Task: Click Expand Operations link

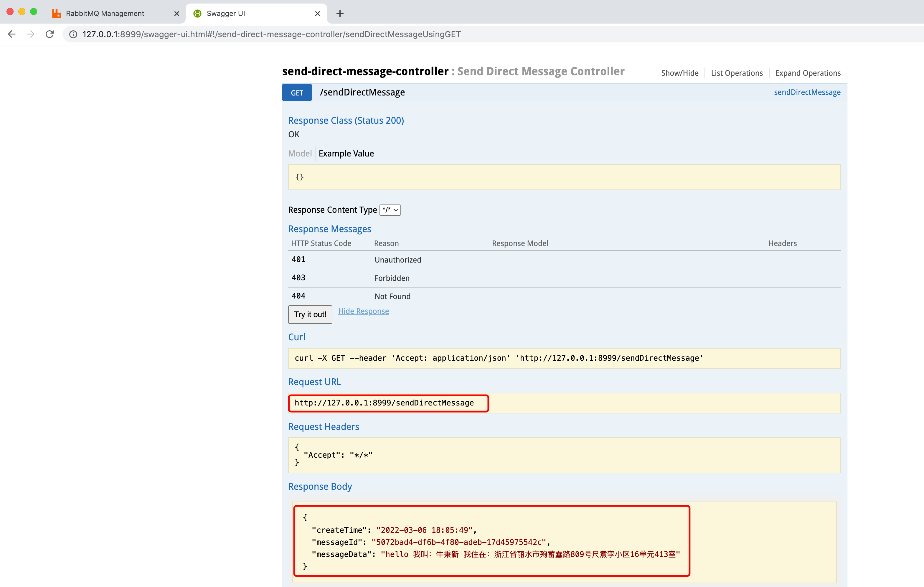Action: coord(808,73)
